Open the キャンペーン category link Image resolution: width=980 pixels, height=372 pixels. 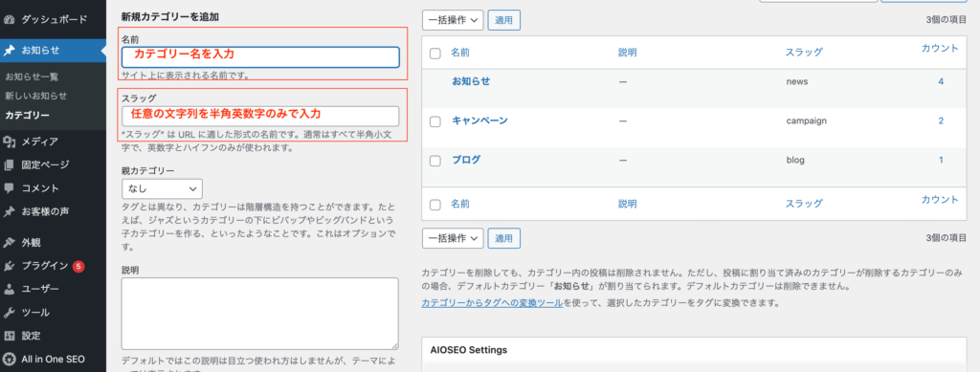[x=479, y=120]
